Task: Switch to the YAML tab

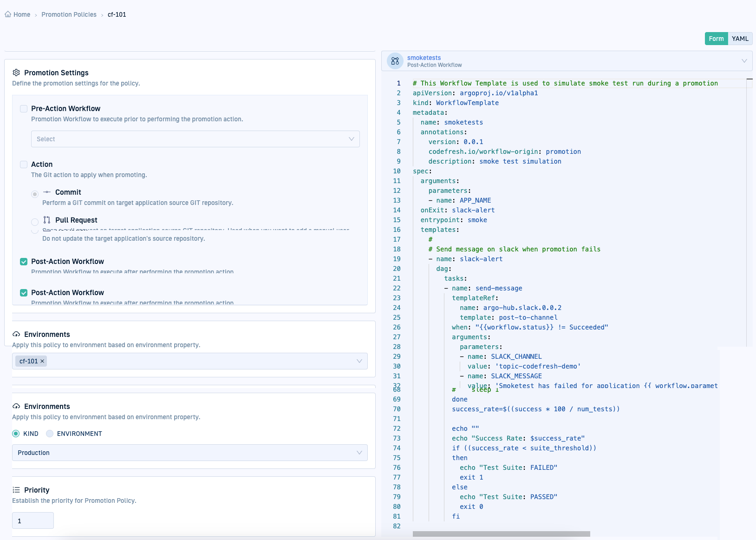Action: [x=740, y=39]
